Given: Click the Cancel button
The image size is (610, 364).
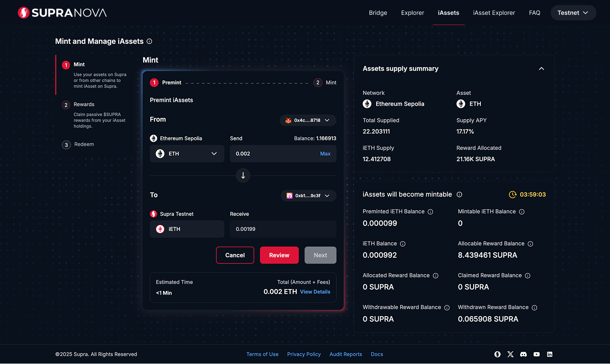Looking at the screenshot, I should tap(235, 255).
